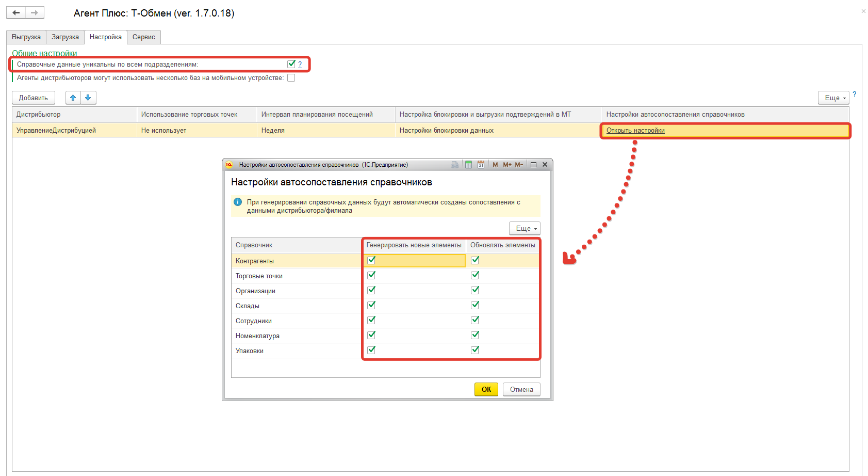Toggle generate new elements for Номенклатура
The height and width of the screenshot is (476, 868).
click(371, 335)
